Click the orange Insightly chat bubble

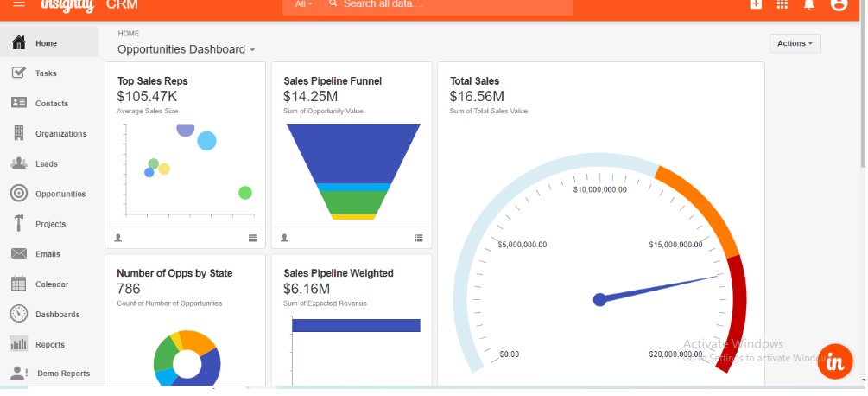(x=835, y=361)
